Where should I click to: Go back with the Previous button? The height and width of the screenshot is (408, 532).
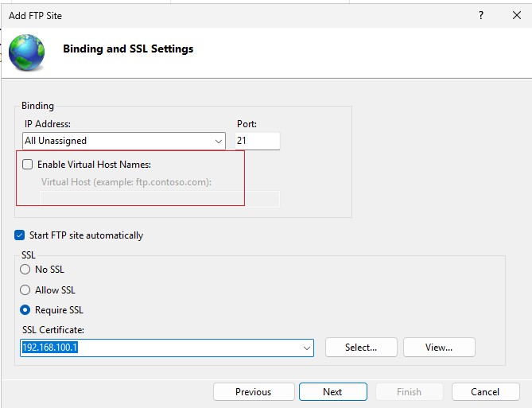point(254,392)
